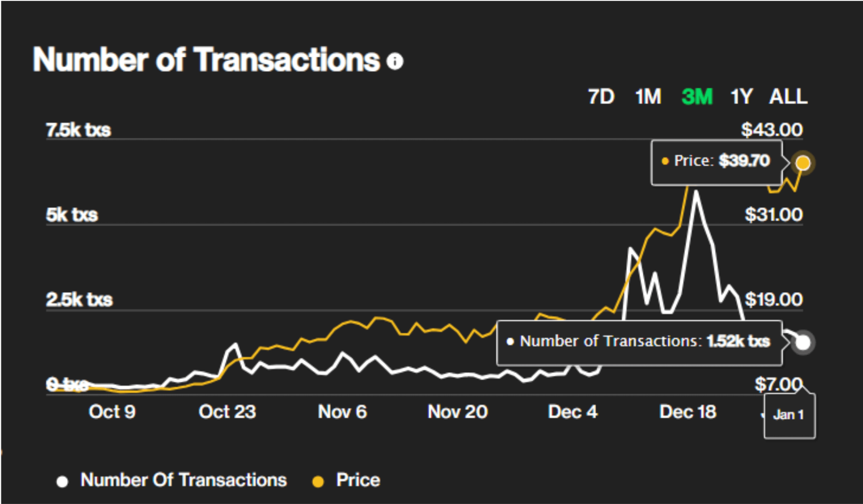The width and height of the screenshot is (863, 504).
Task: Click the 7.5k txs axis label
Action: point(78,129)
